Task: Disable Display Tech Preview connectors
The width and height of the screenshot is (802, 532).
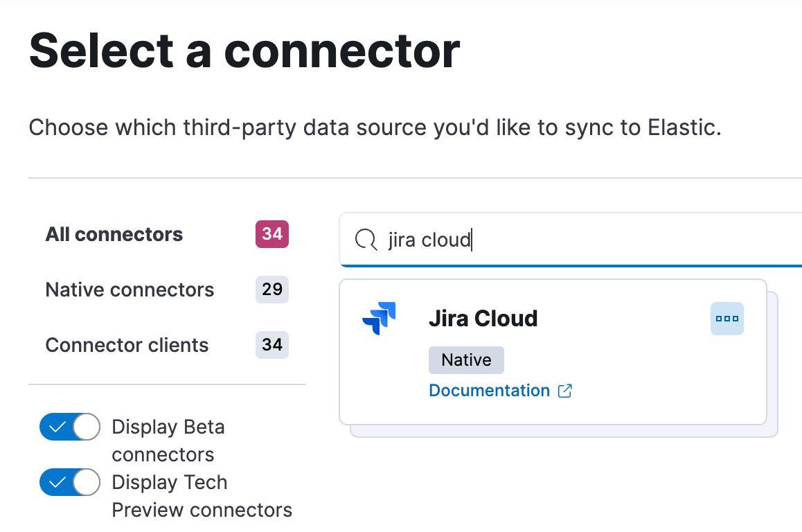Action: (69, 482)
